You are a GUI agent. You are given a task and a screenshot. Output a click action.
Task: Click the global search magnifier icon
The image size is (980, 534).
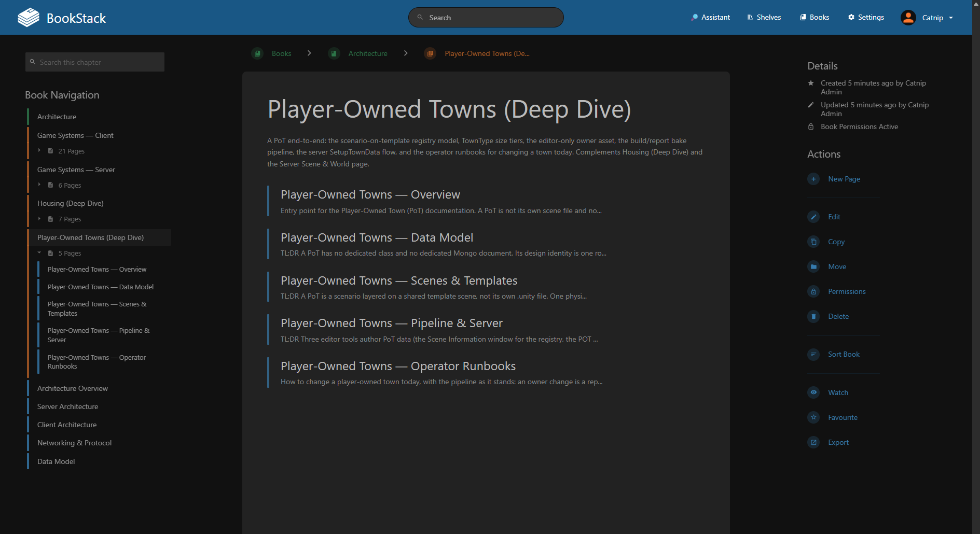coord(420,18)
